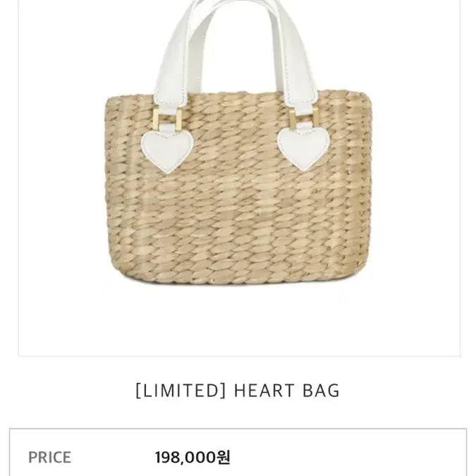Select the 198,000원 price value
Image resolution: width=476 pixels, height=476 pixels.
coord(193,457)
